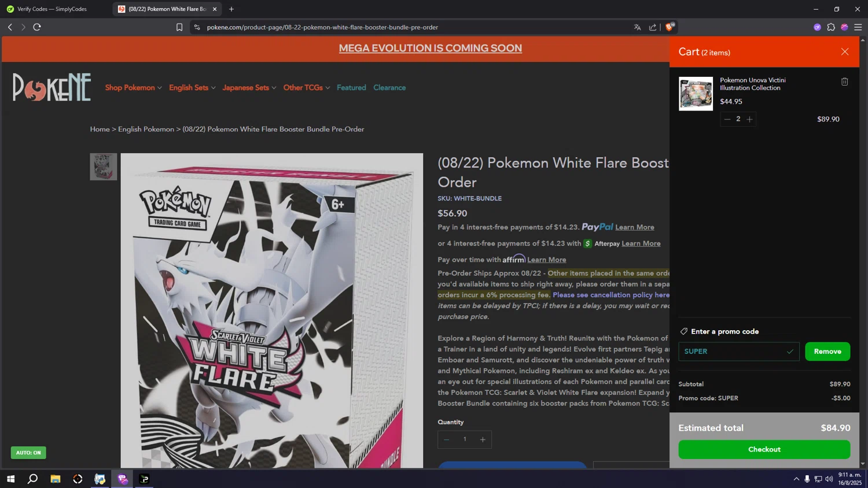The width and height of the screenshot is (868, 488).
Task: Reload the page
Action: coord(37,27)
